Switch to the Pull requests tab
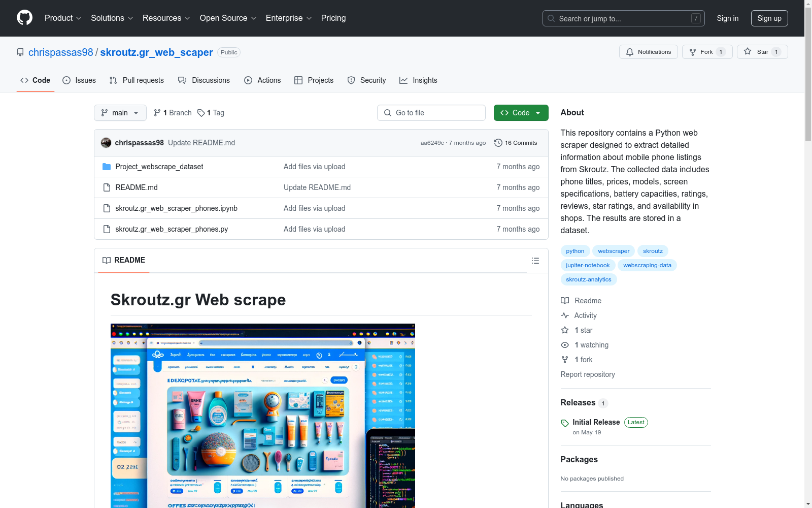812x508 pixels. pos(137,80)
